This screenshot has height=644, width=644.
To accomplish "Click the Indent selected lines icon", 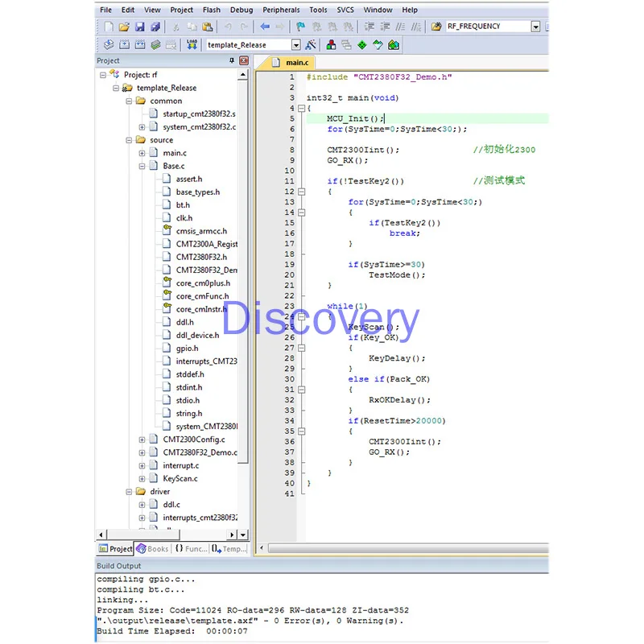I will [x=369, y=27].
